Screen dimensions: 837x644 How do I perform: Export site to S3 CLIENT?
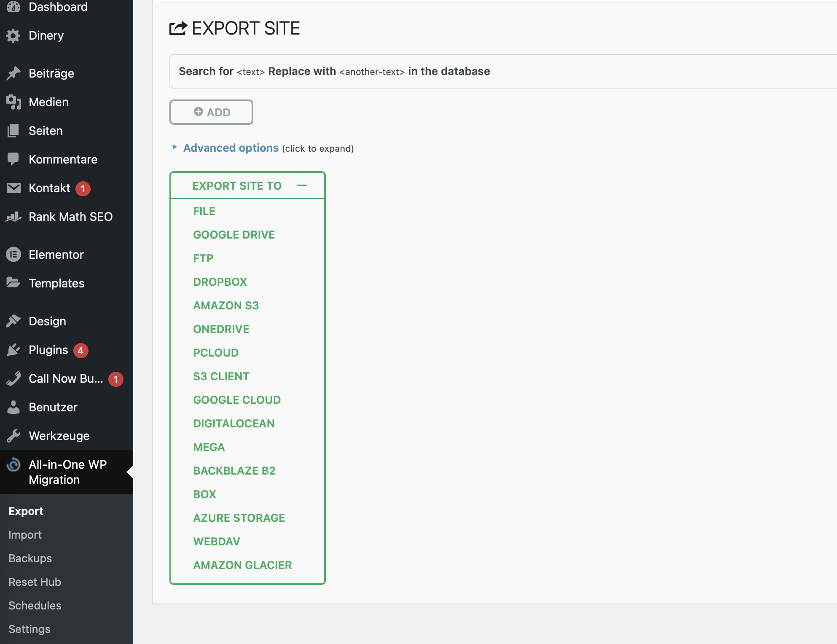221,376
